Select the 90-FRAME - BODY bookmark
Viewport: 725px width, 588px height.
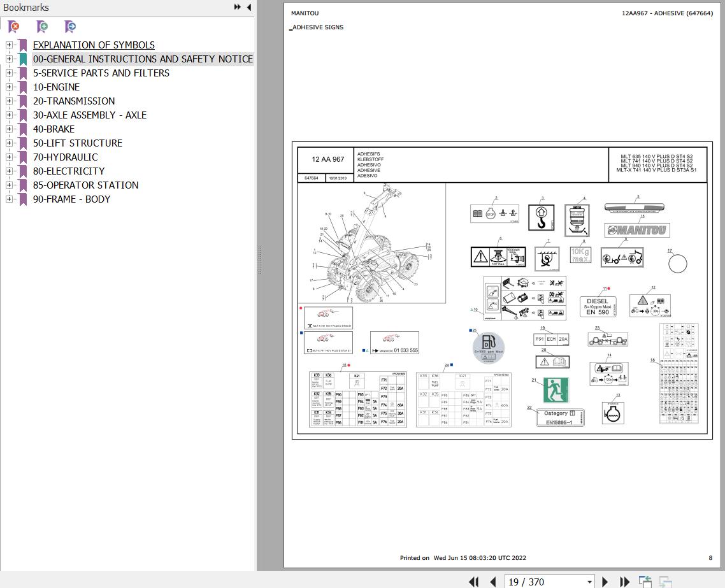pos(71,199)
